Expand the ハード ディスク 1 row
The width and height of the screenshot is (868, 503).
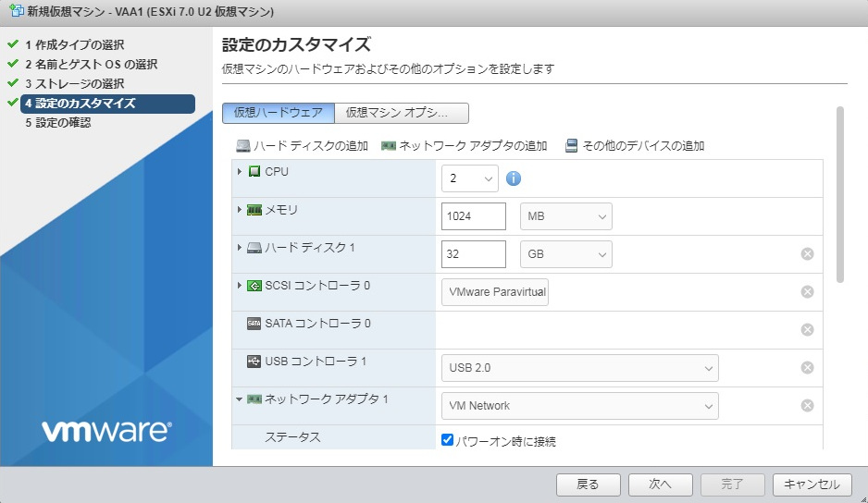(239, 248)
